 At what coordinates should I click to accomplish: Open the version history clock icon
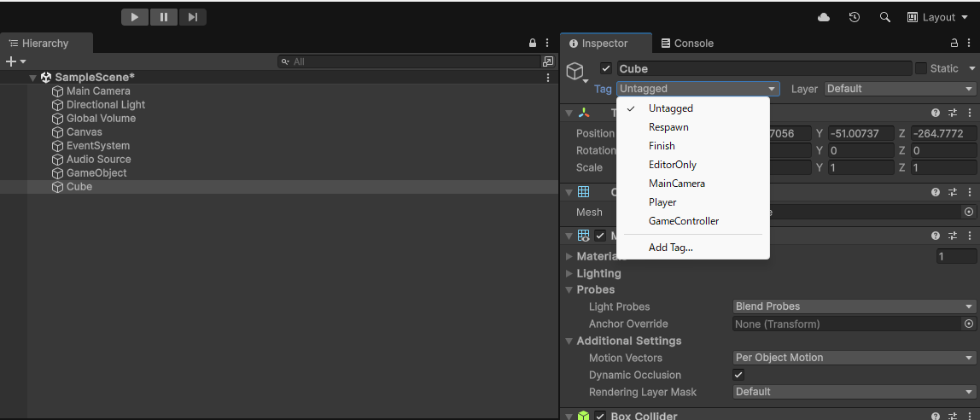854,17
